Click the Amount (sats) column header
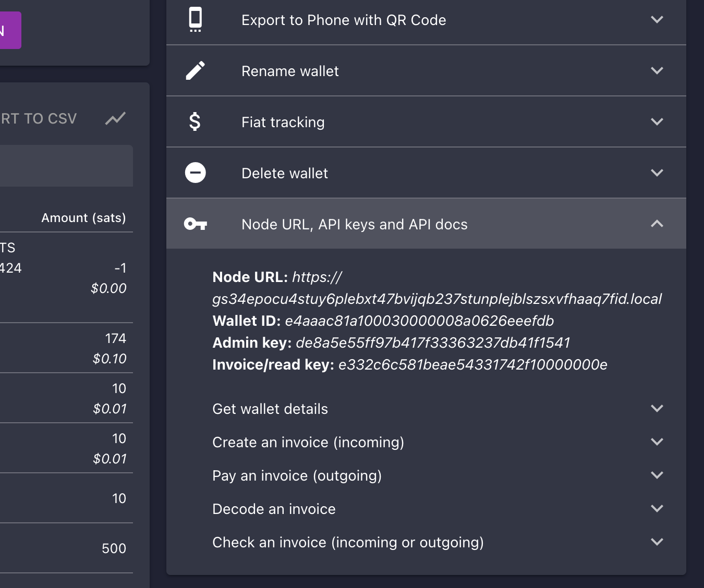Image resolution: width=704 pixels, height=588 pixels. (x=83, y=218)
